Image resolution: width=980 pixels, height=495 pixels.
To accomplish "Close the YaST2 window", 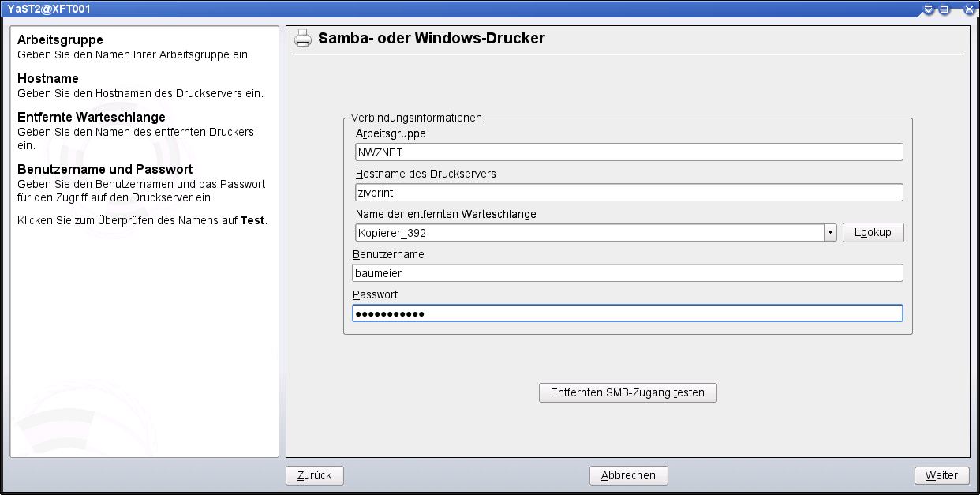I will point(969,9).
